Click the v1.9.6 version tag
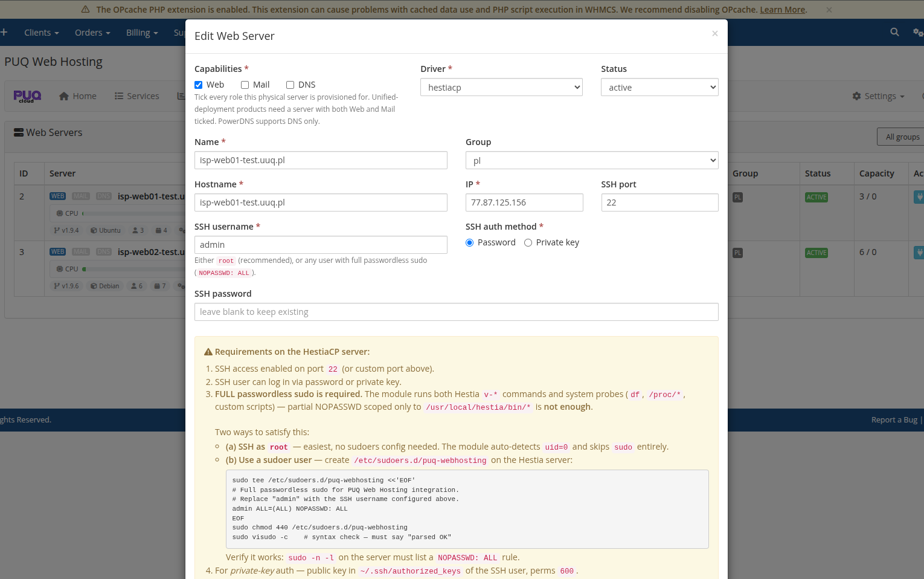 pyautogui.click(x=66, y=286)
